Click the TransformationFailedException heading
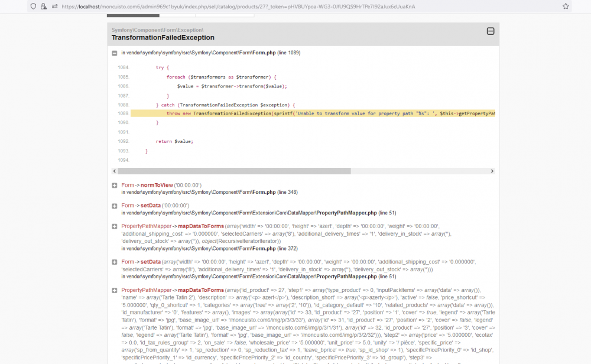 (163, 38)
